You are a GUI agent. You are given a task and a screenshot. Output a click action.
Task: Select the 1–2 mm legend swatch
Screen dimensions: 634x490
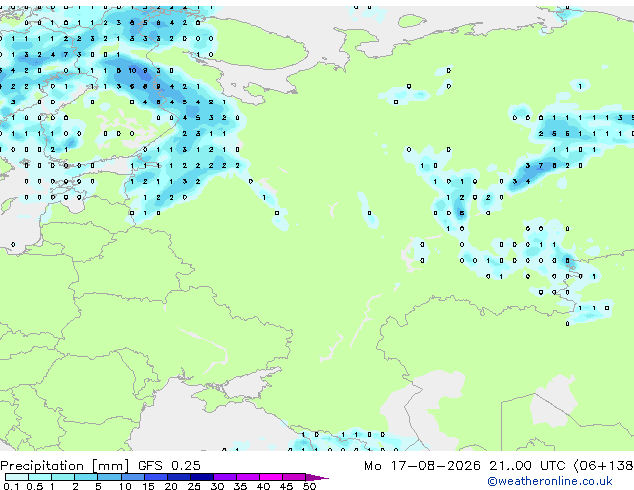63,477
